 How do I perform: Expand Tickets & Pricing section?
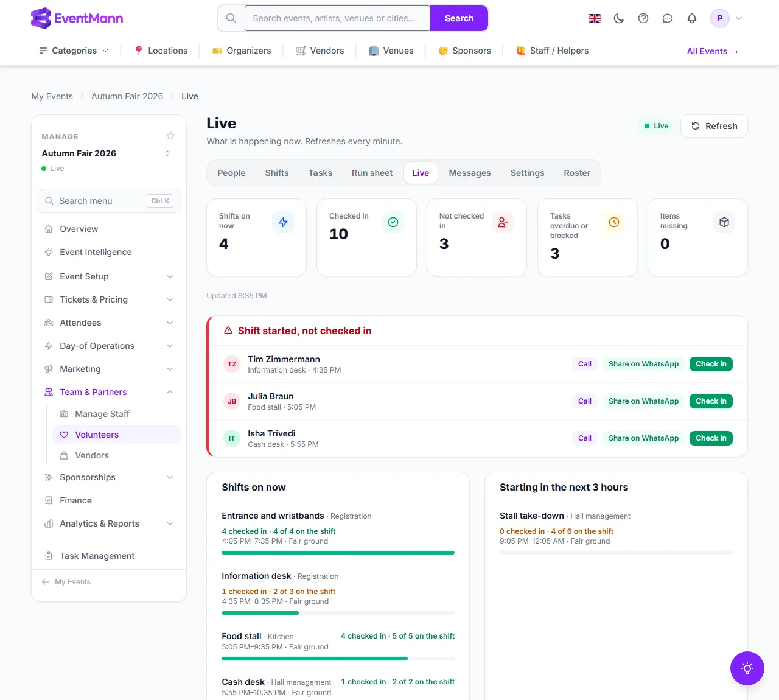[109, 299]
